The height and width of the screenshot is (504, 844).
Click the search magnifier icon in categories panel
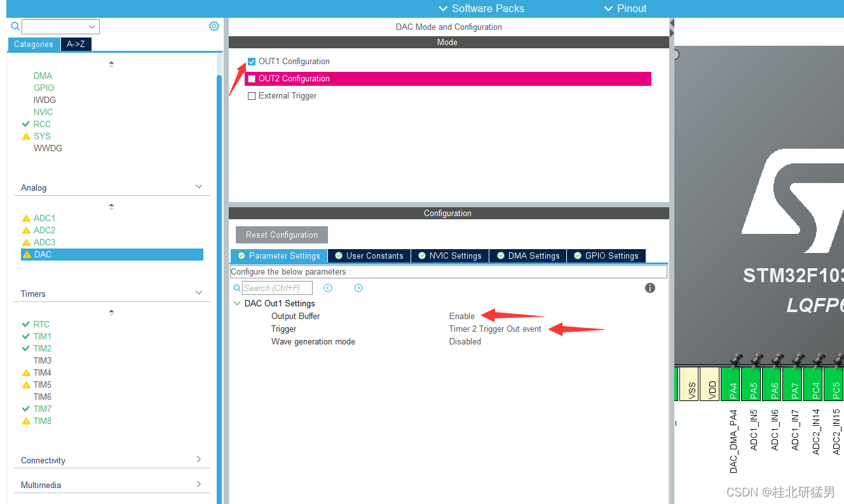15,26
